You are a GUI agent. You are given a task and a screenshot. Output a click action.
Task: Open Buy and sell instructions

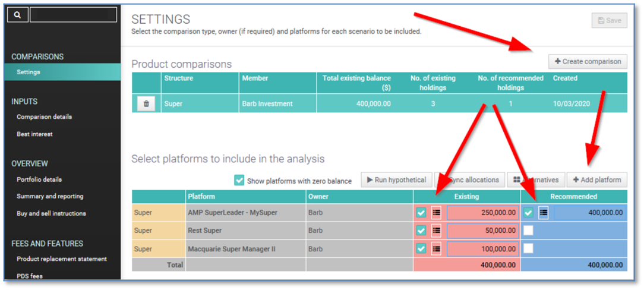(x=51, y=213)
